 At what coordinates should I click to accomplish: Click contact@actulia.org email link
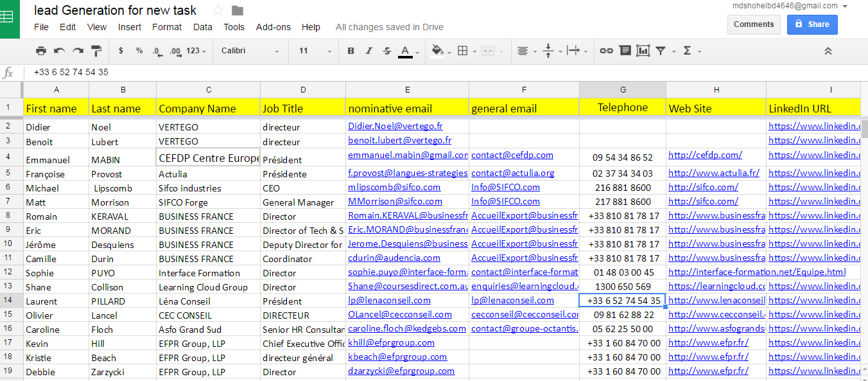tap(513, 173)
